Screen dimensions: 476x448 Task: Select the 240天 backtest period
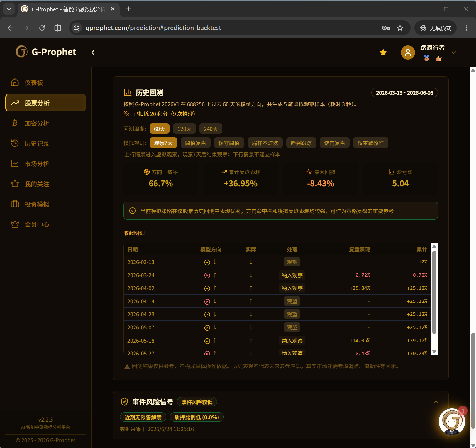pyautogui.click(x=211, y=129)
